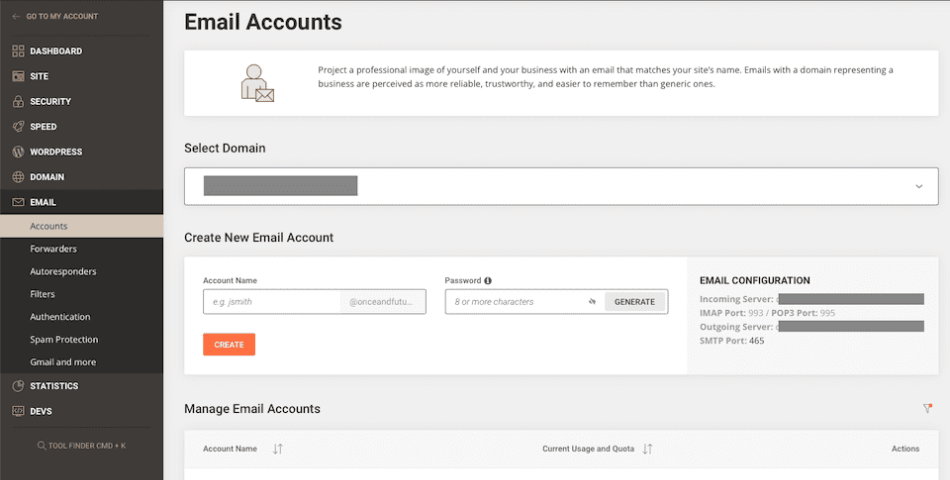Screen dimensions: 950x480
Task: Open the Forwarders menu item
Action: [53, 249]
